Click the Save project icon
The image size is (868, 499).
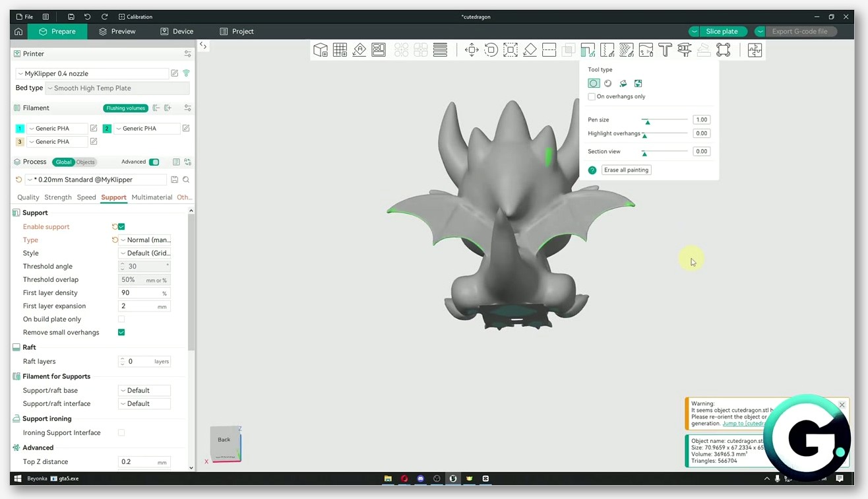pos(71,17)
